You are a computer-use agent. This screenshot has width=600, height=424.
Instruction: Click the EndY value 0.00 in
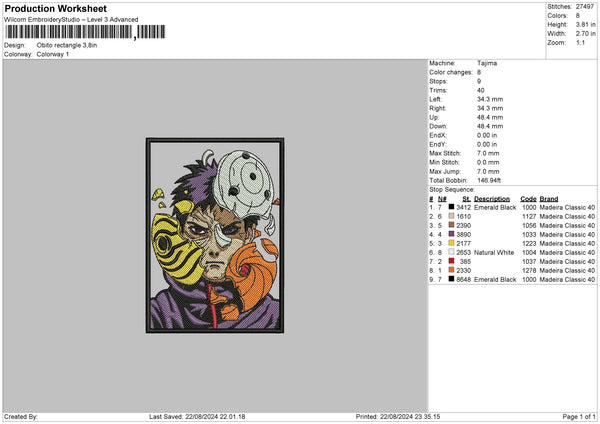(487, 144)
